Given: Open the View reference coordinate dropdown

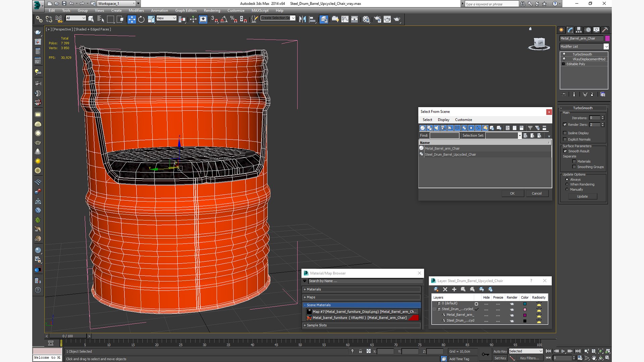Looking at the screenshot, I should (x=166, y=18).
